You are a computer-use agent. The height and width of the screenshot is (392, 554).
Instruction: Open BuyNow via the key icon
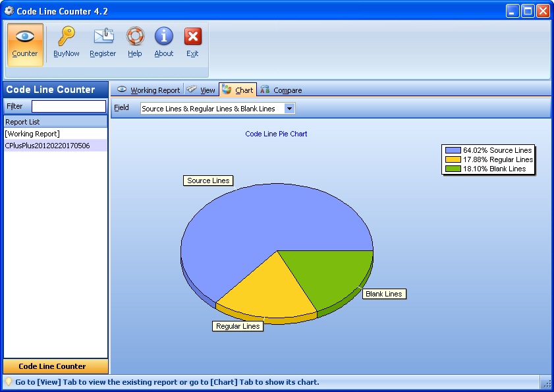click(67, 37)
